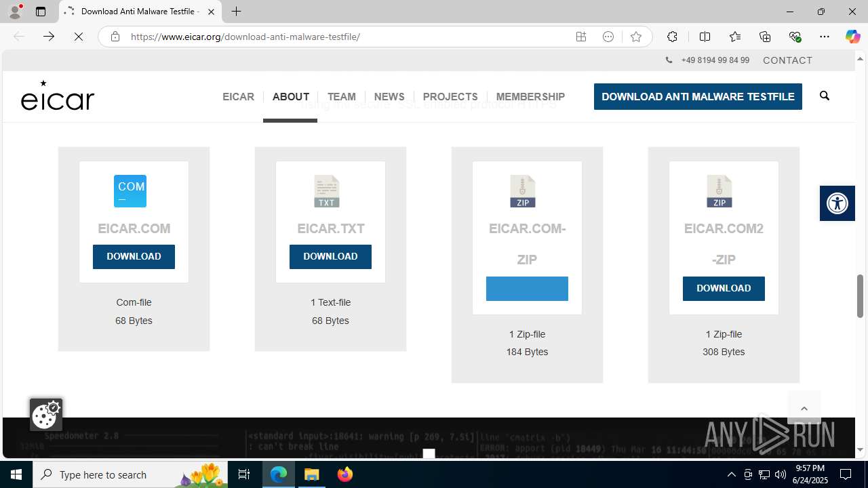868x488 pixels.
Task: Click the taskbar search box
Action: (131, 474)
